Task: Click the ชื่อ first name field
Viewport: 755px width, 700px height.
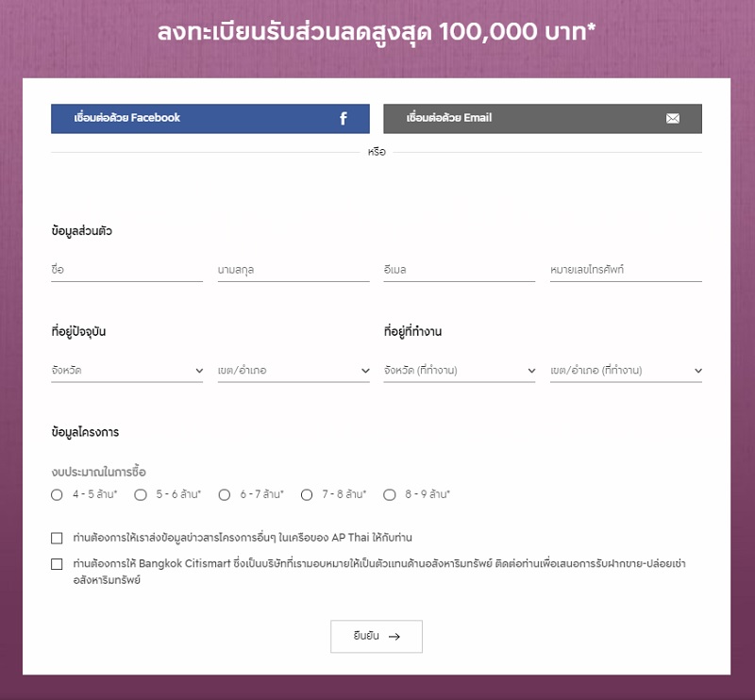Action: point(127,270)
